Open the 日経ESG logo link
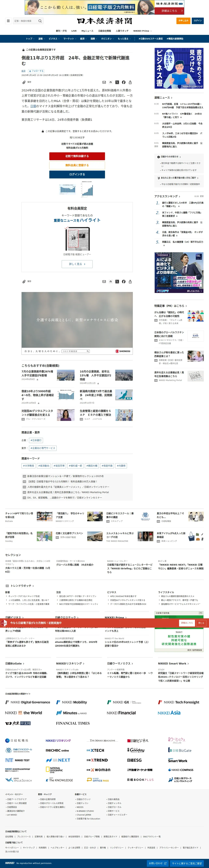Screen dimensions: 209x868 [134, 760]
